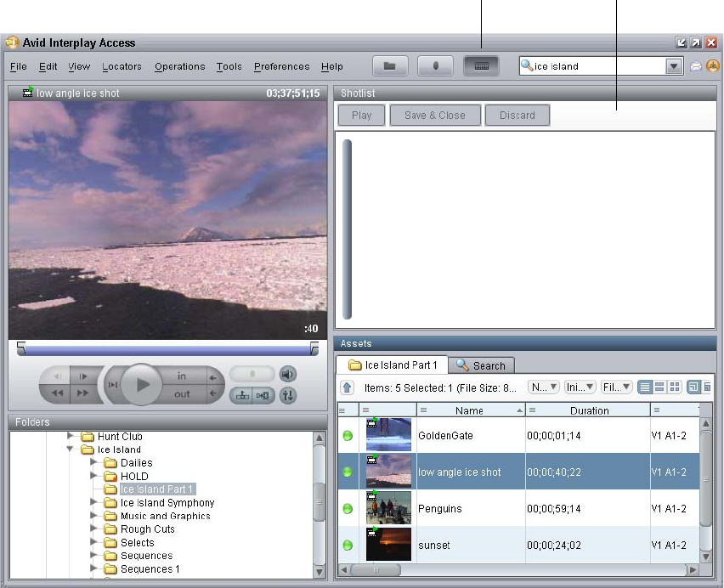Click the fast forward button
Image resolution: width=724 pixels, height=588 pixels.
point(83,393)
